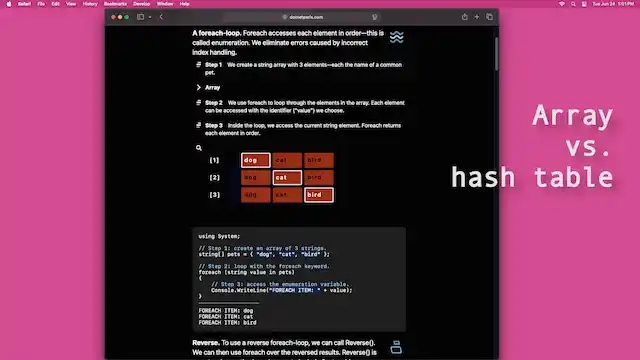Open the Develop menu

(142, 4)
